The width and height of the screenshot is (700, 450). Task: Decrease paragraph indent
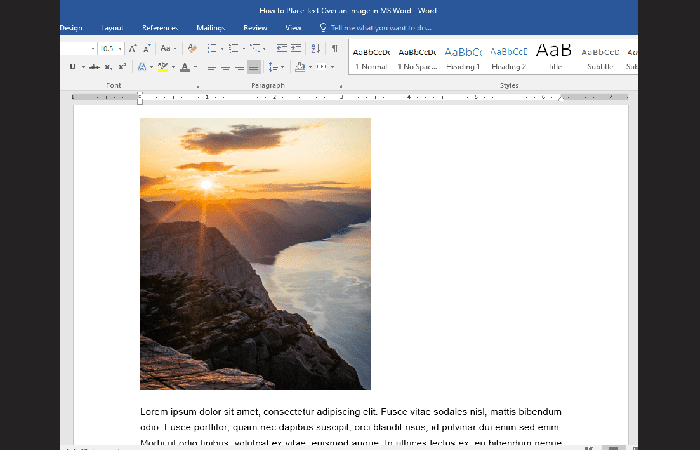pos(282,48)
